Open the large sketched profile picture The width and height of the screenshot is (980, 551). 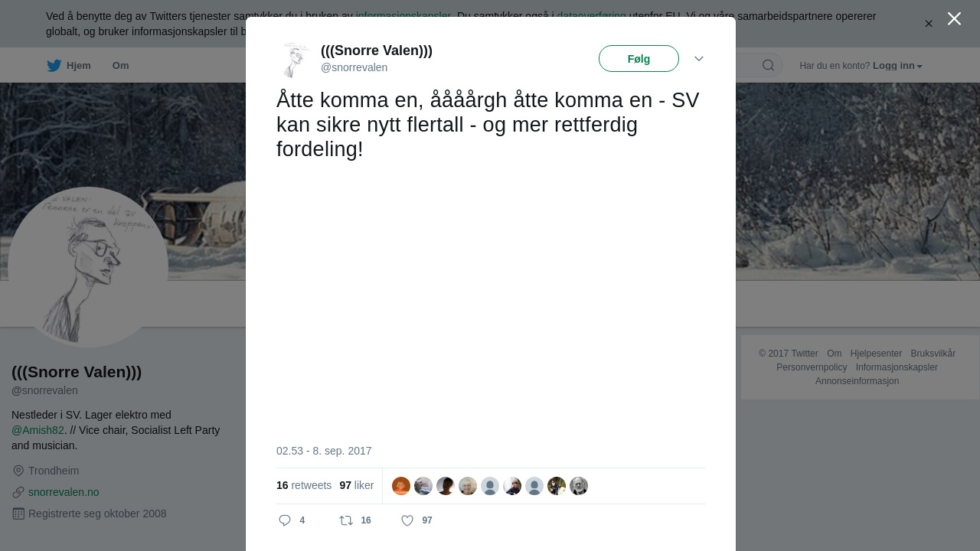[x=88, y=267]
